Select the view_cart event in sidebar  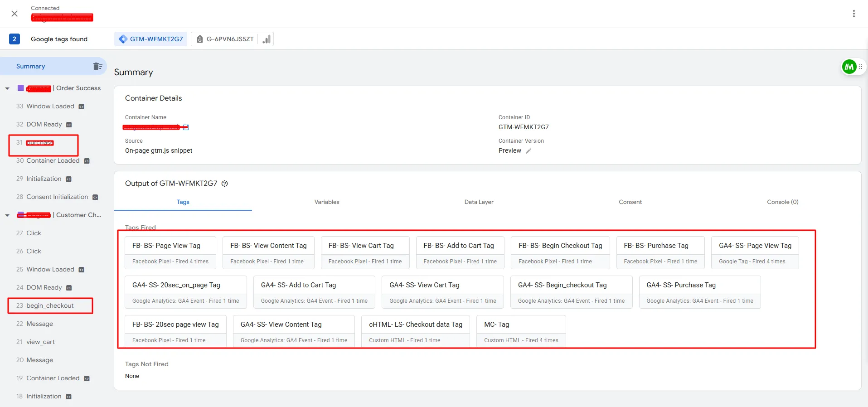[x=40, y=342]
